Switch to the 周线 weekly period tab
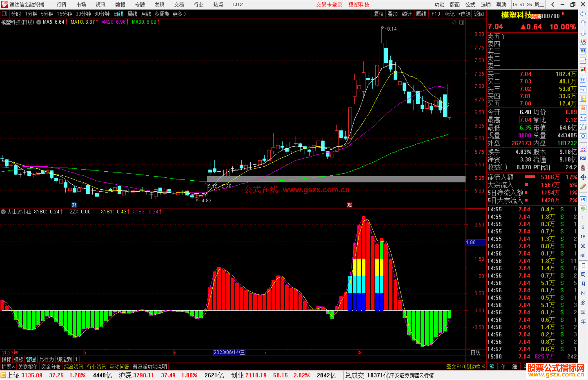 point(132,14)
